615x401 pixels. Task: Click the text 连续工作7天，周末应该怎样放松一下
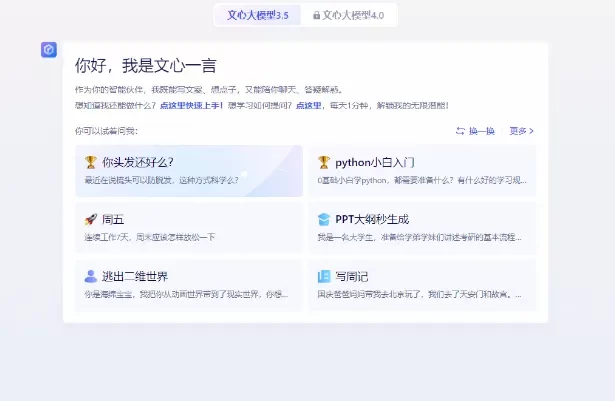[150, 237]
